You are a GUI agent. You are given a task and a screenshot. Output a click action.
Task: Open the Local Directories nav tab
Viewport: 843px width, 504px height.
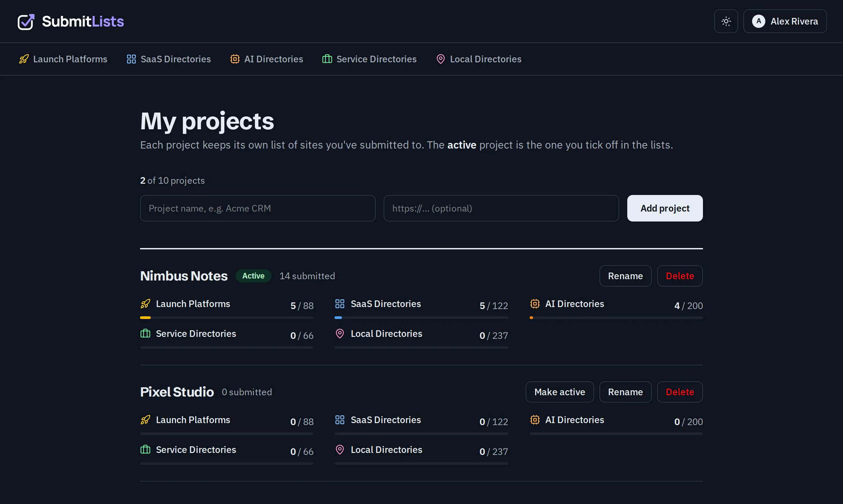point(479,59)
